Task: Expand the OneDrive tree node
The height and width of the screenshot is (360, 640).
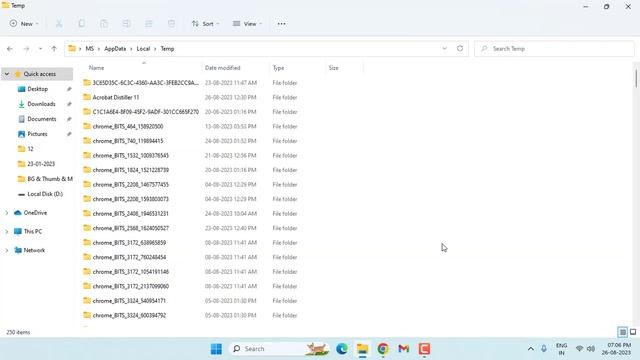Action: click(x=7, y=213)
